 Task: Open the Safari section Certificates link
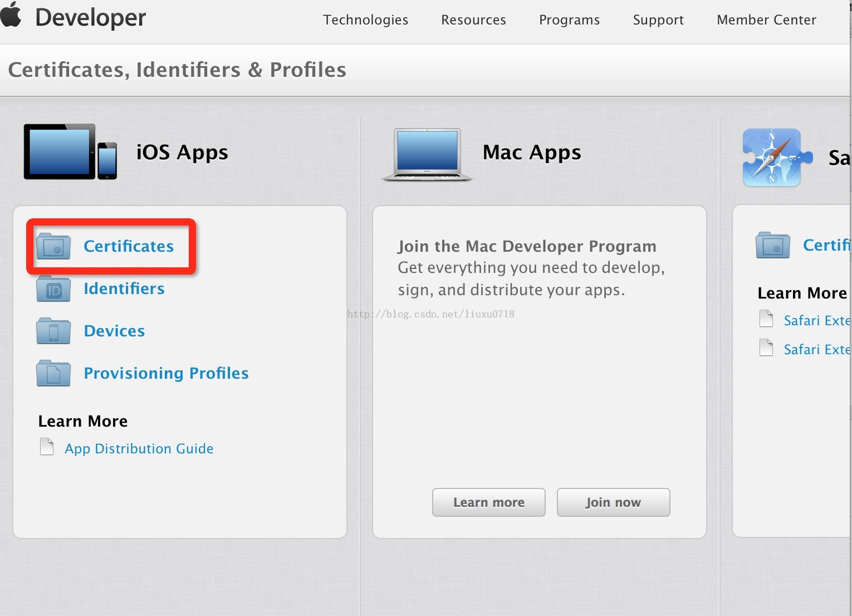(827, 245)
